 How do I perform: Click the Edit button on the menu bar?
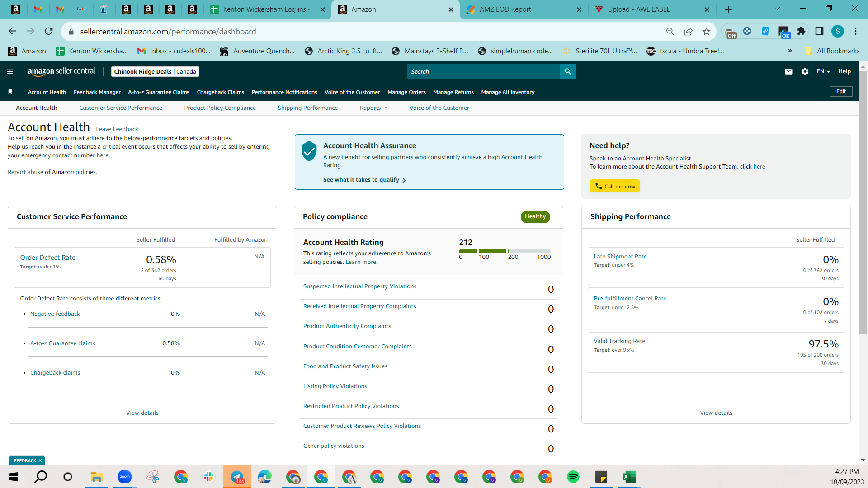pos(841,91)
